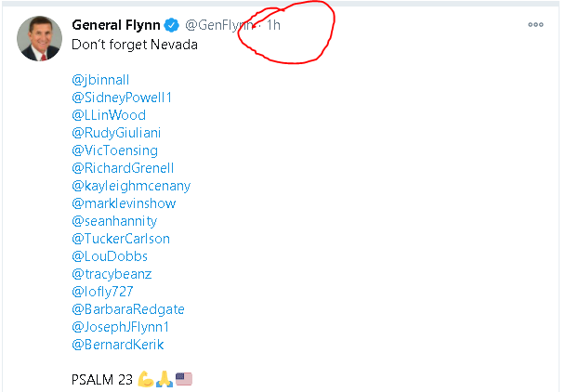566x392 pixels.
Task: Click the @LouDobbs mention
Action: coord(110,256)
